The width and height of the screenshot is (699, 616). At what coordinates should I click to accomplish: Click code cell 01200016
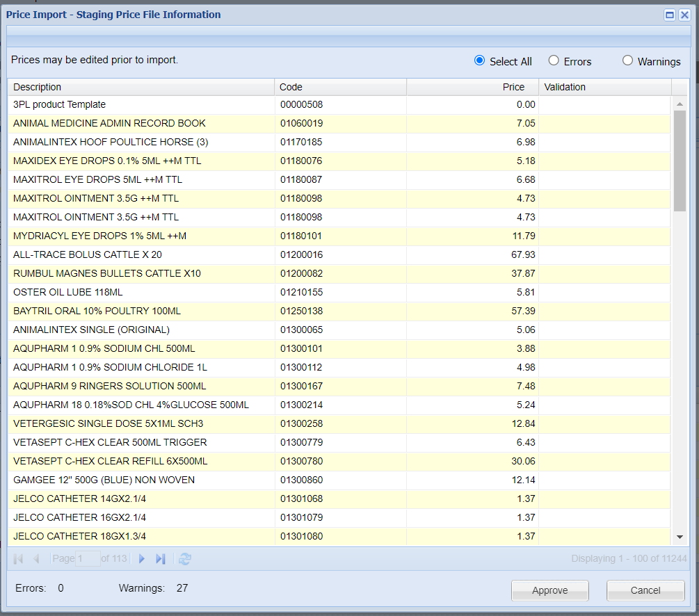coord(341,254)
